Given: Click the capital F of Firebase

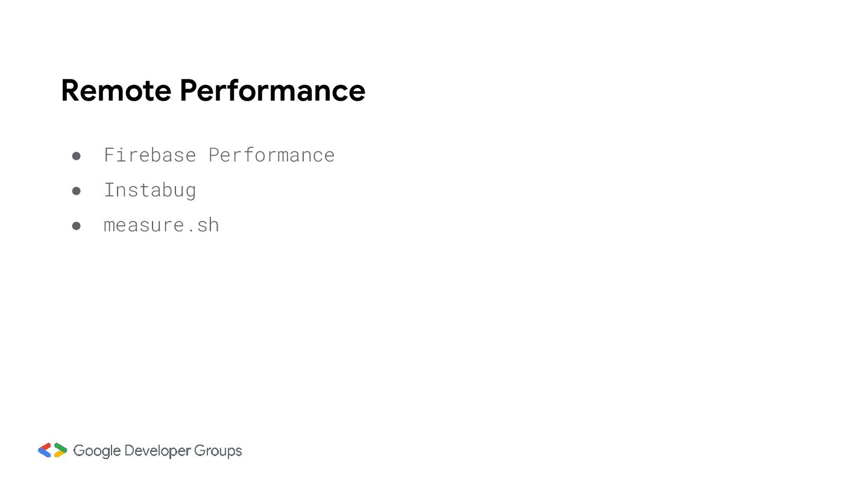Looking at the screenshot, I should (x=109, y=155).
